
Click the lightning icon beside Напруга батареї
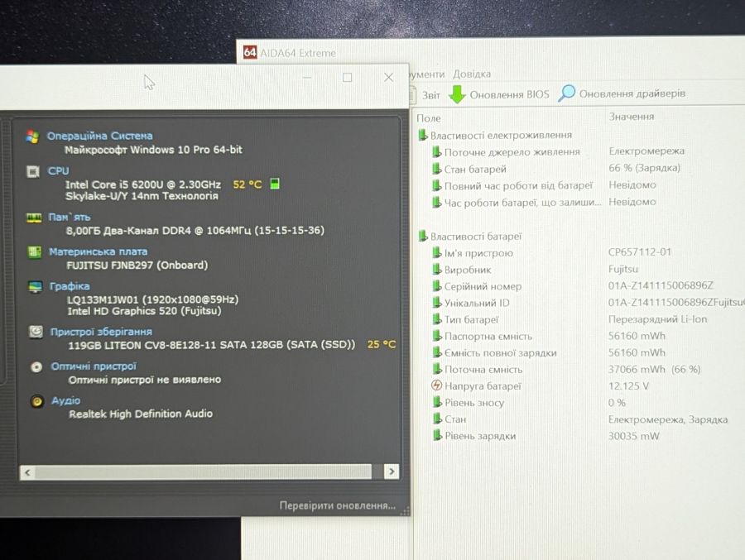coord(436,385)
